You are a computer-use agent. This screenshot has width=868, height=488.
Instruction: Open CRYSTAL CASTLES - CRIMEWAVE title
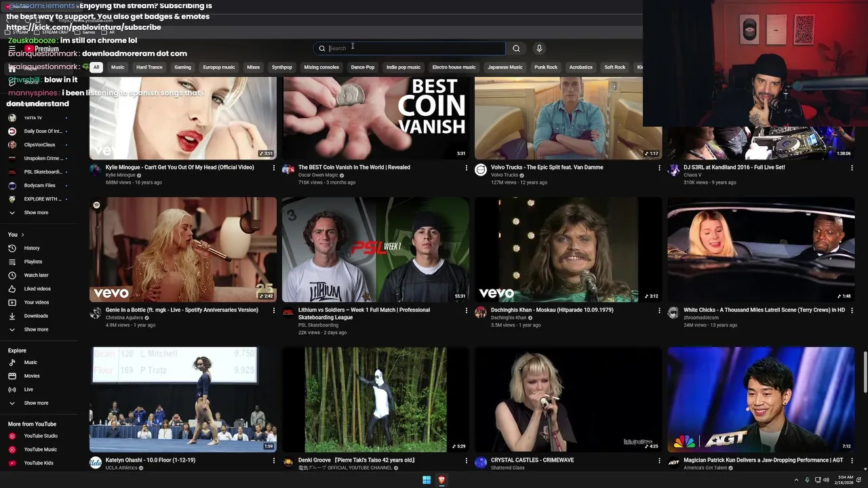tap(532, 460)
